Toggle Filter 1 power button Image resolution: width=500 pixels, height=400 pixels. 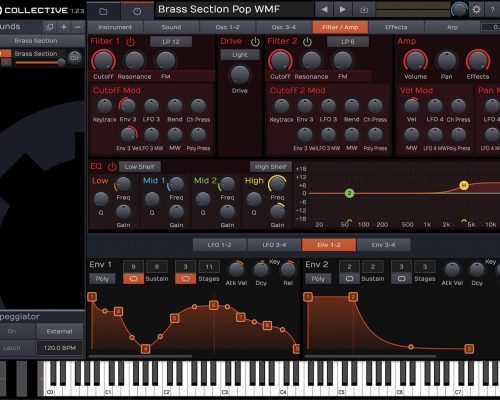coord(130,42)
